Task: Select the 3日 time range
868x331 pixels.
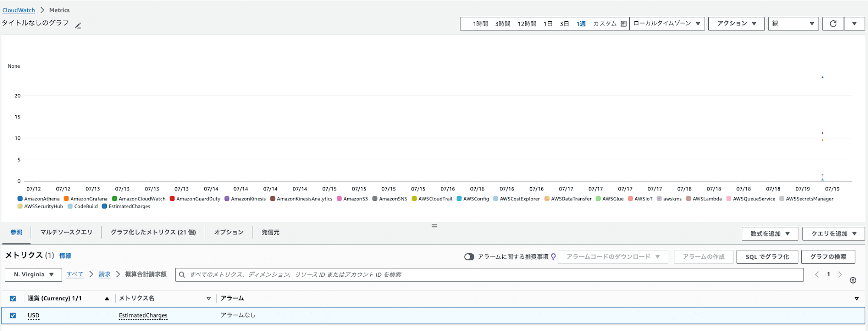Action: click(564, 24)
